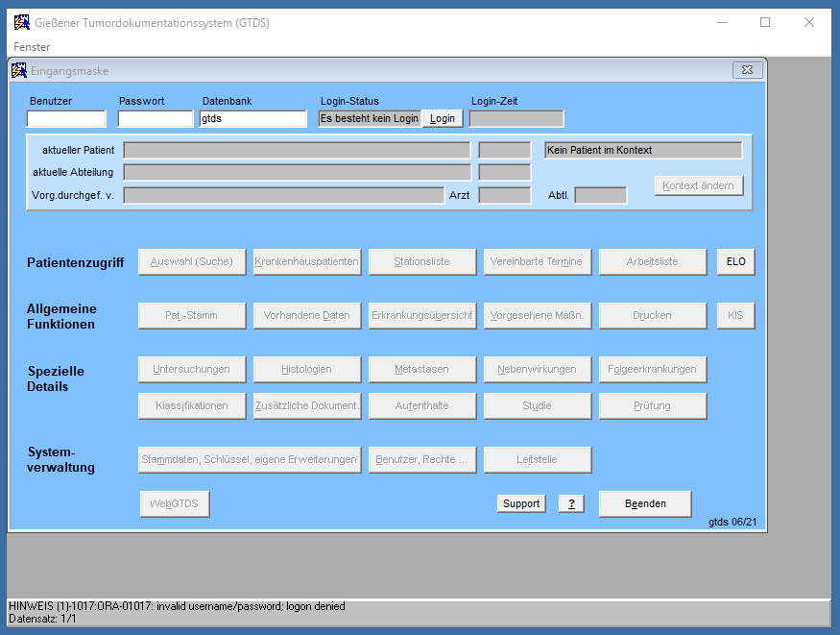Click the Datensatz: 1/1 status text
Screen dimensions: 840x635
pos(42,619)
